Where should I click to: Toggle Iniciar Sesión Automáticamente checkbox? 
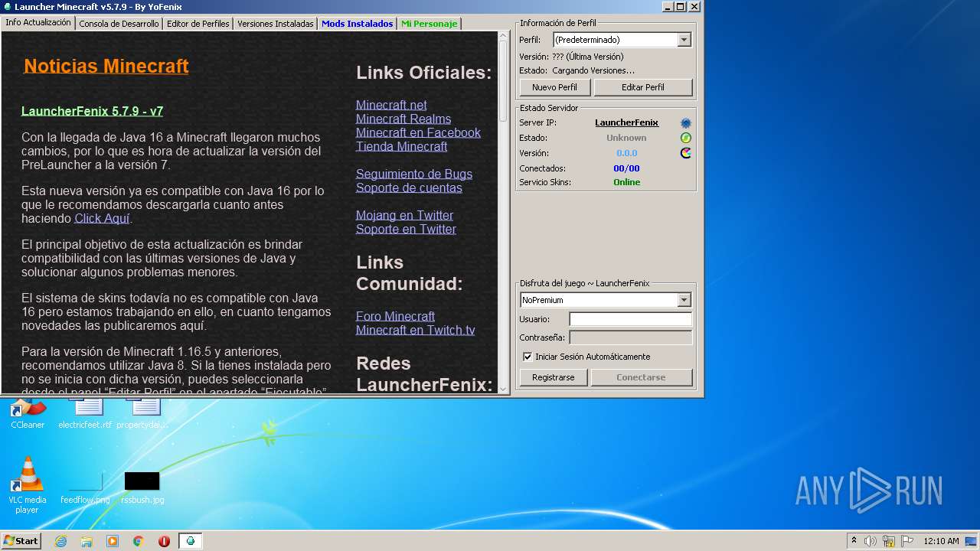[x=528, y=357]
